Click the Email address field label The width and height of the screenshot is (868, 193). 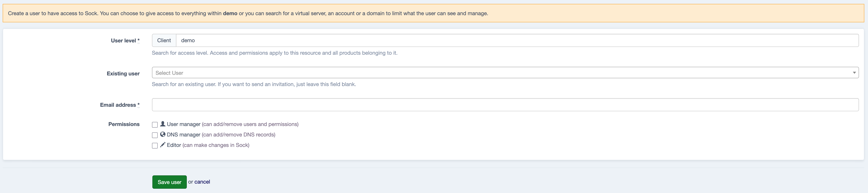[x=118, y=105]
